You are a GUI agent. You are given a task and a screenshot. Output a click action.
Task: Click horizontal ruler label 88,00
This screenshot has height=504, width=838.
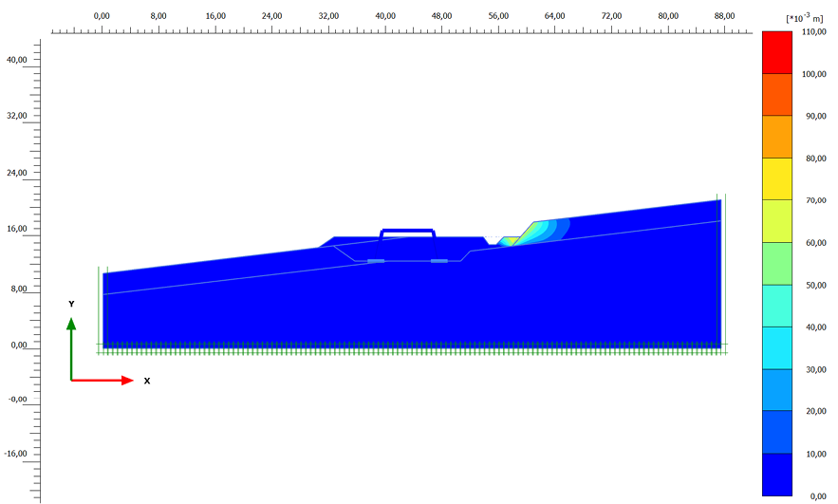(x=725, y=16)
